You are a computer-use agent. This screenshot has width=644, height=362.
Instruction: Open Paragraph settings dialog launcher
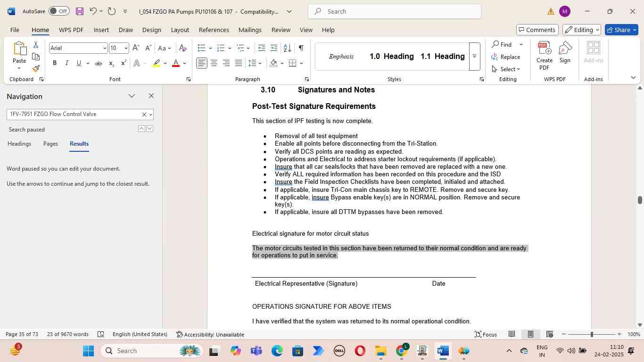306,79
